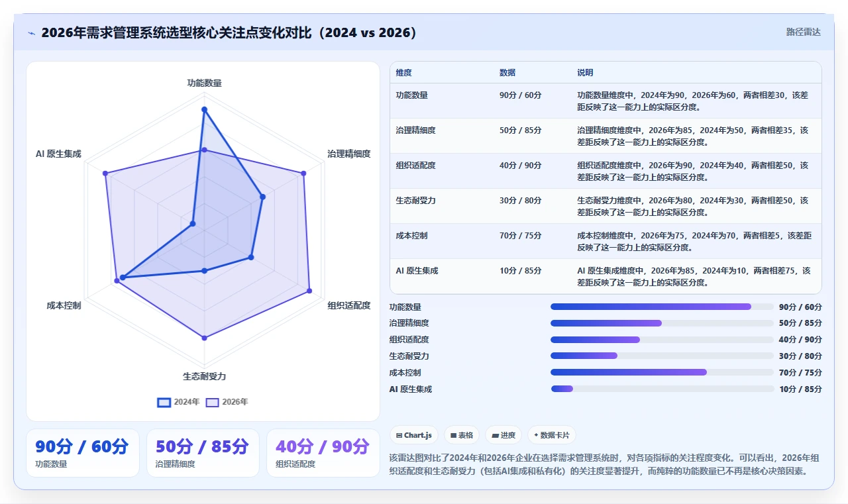848x504 pixels.
Task: Click the 30分 / 80分 table cell
Action: click(521, 201)
